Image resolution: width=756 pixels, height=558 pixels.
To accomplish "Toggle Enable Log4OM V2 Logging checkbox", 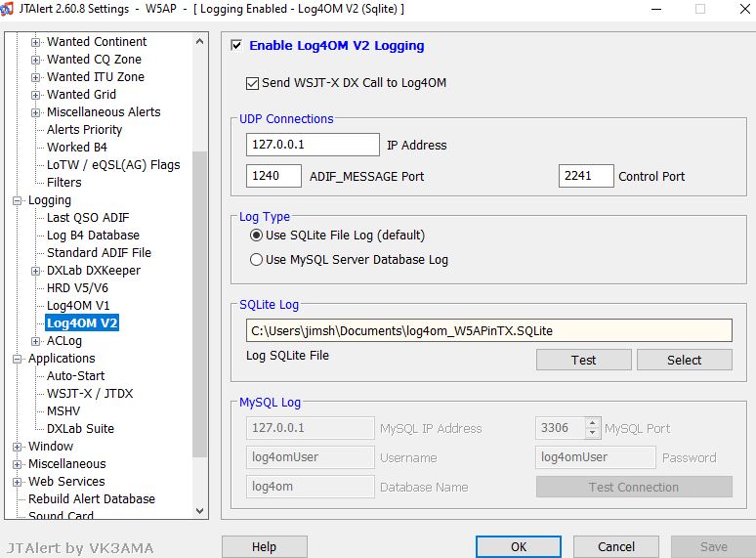I will 236,45.
